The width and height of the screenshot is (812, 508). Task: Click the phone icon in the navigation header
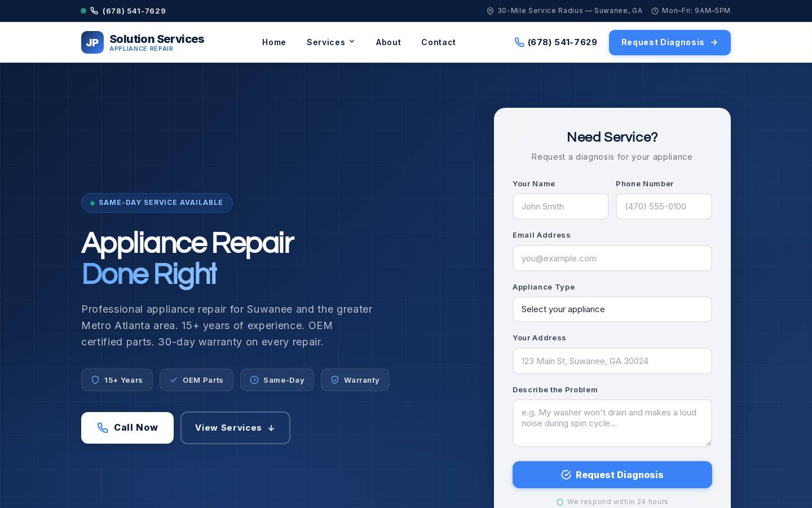click(x=519, y=42)
